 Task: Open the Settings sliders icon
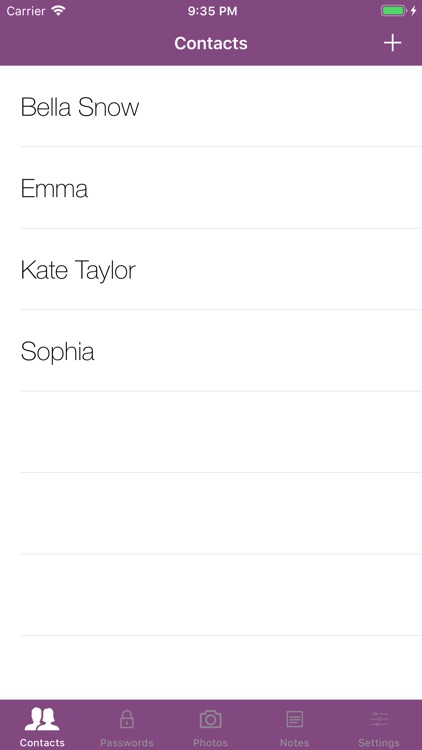(x=379, y=719)
